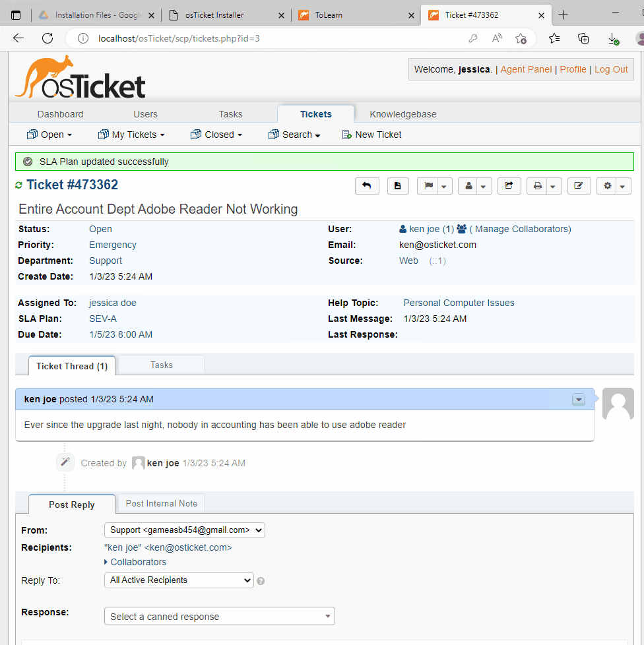Click the edit ticket pencil icon

[579, 186]
